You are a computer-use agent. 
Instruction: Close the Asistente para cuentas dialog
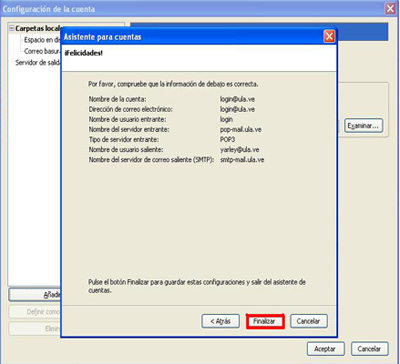(329, 36)
